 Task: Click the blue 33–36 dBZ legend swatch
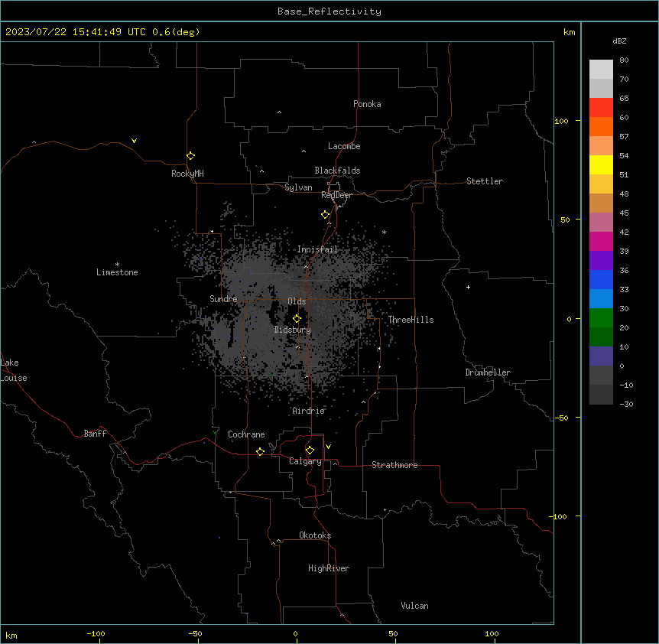pyautogui.click(x=601, y=279)
